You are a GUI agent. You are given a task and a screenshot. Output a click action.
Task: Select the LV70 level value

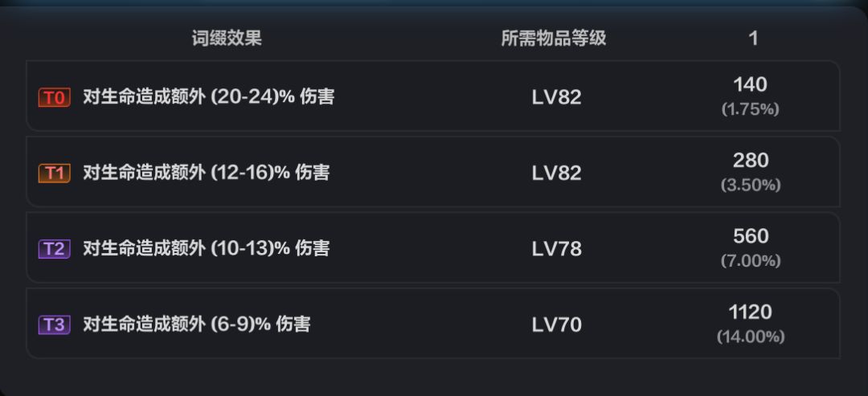[556, 325]
